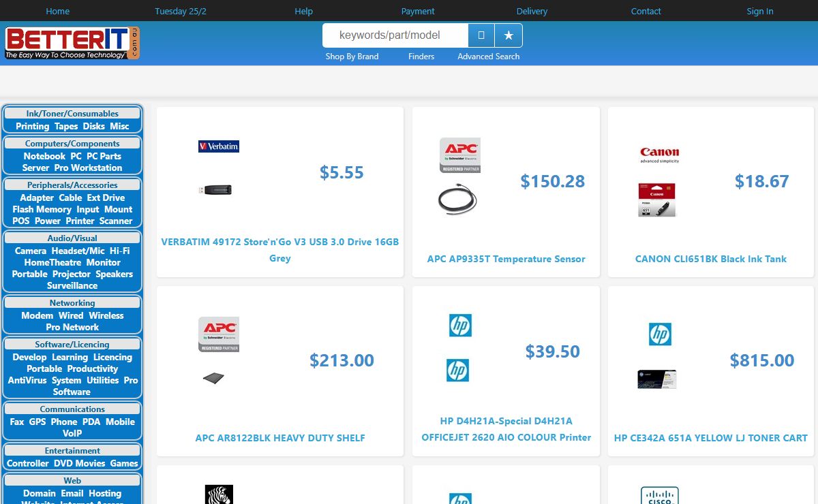Open Advanced Search
Screen dimensions: 818x504
(x=489, y=57)
